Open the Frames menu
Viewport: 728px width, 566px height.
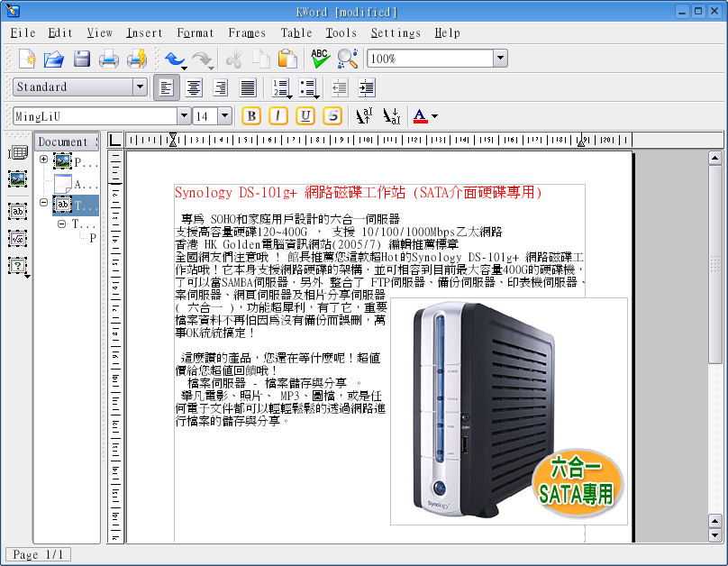246,33
